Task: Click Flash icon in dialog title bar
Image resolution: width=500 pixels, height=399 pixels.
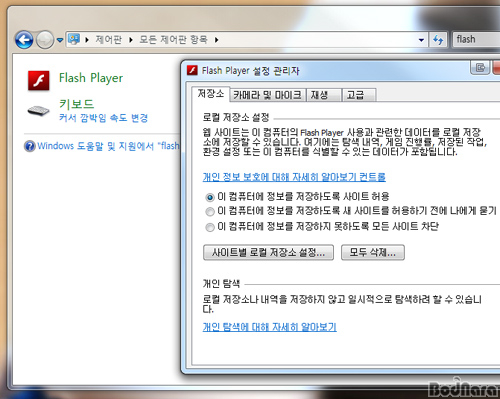Action: (192, 70)
